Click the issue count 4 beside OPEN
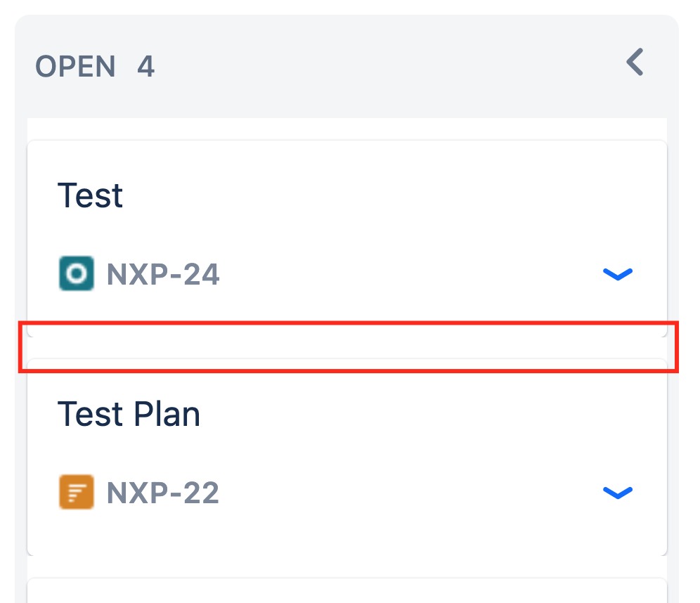The width and height of the screenshot is (700, 603). tap(147, 66)
